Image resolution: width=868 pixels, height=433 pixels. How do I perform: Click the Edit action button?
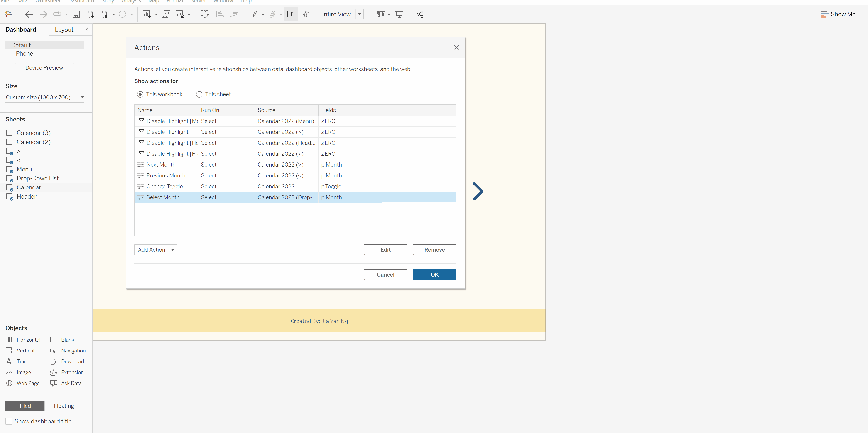[385, 250]
